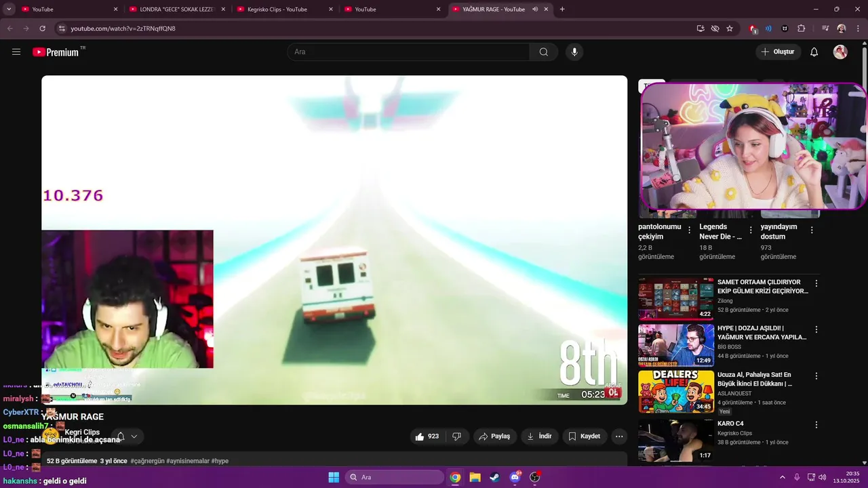
Task: Click the YouTube search field Ara
Action: [408, 52]
